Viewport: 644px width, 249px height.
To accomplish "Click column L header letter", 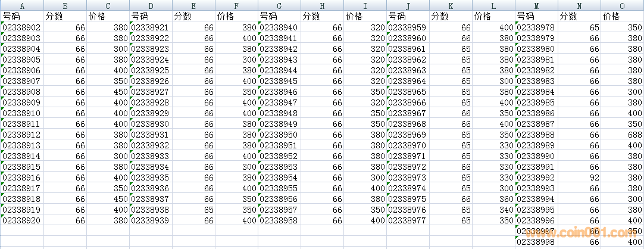I will [493, 5].
